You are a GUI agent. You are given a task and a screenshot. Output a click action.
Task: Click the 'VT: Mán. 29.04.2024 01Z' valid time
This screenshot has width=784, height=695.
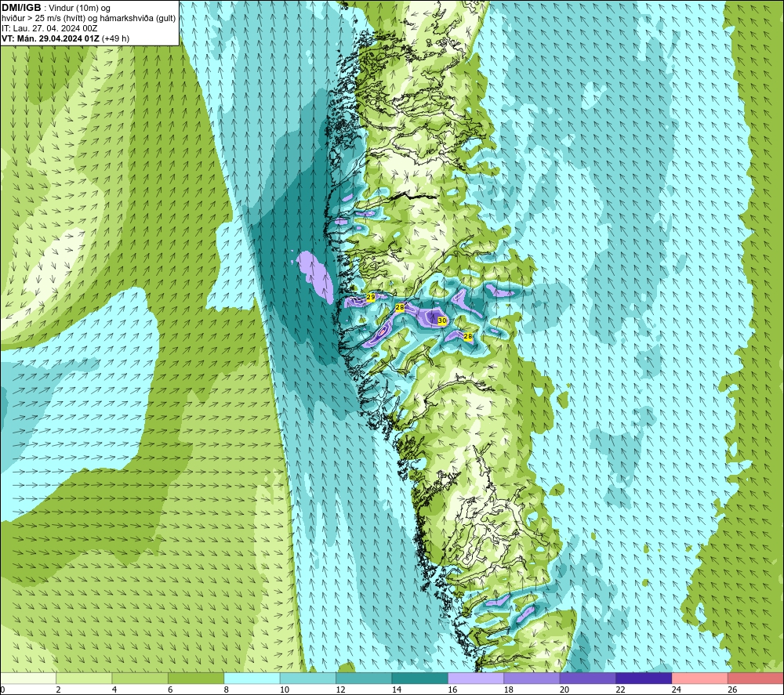[x=50, y=38]
